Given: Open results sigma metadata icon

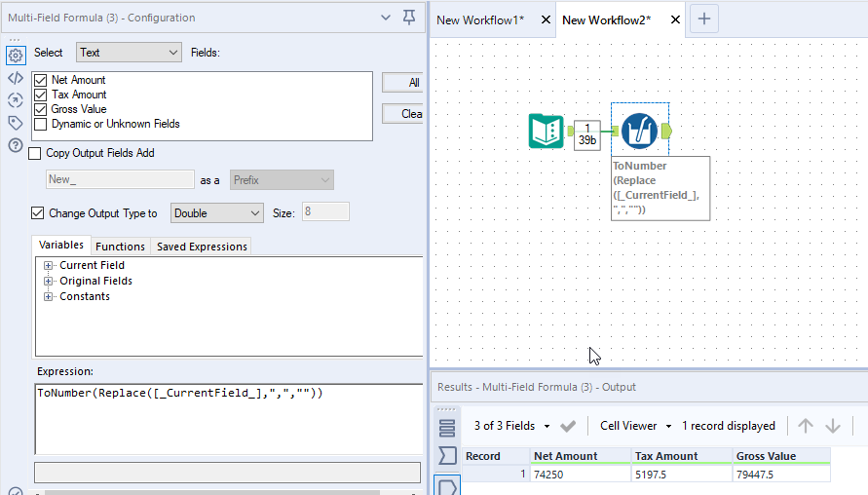Looking at the screenshot, I should point(447,456).
